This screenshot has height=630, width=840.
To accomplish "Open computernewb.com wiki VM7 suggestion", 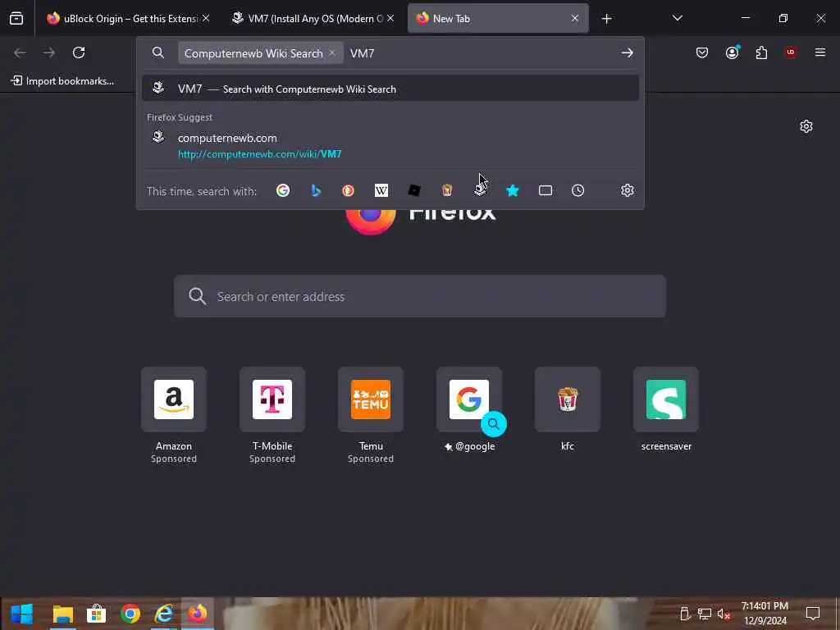I will click(390, 145).
